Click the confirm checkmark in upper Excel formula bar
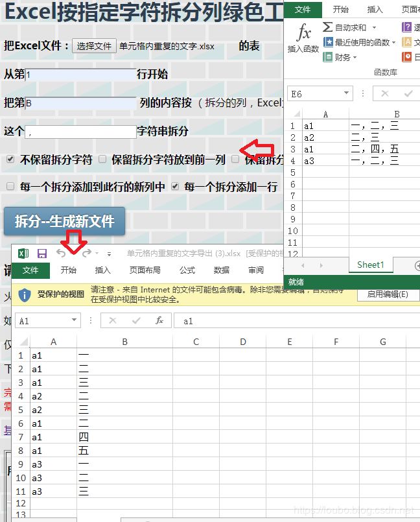 (x=408, y=93)
